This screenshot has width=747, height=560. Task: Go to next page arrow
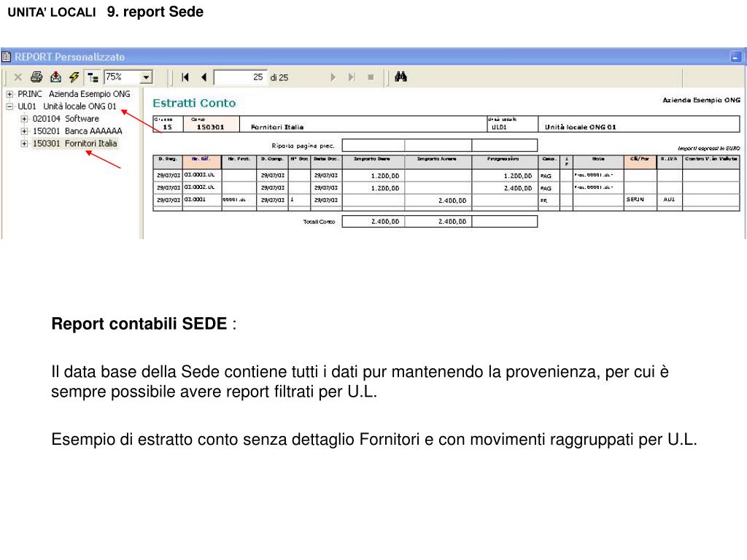(333, 77)
